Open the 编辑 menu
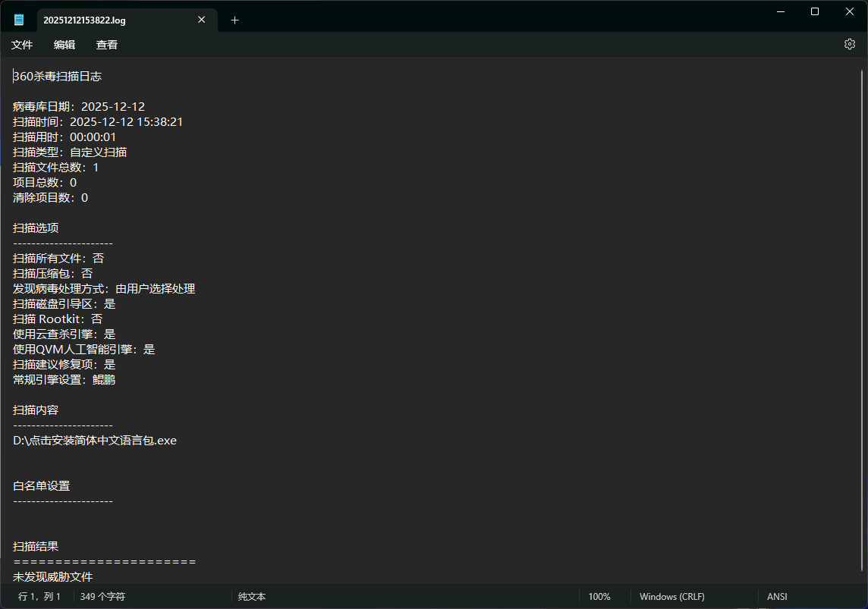This screenshot has height=609, width=868. click(x=64, y=45)
